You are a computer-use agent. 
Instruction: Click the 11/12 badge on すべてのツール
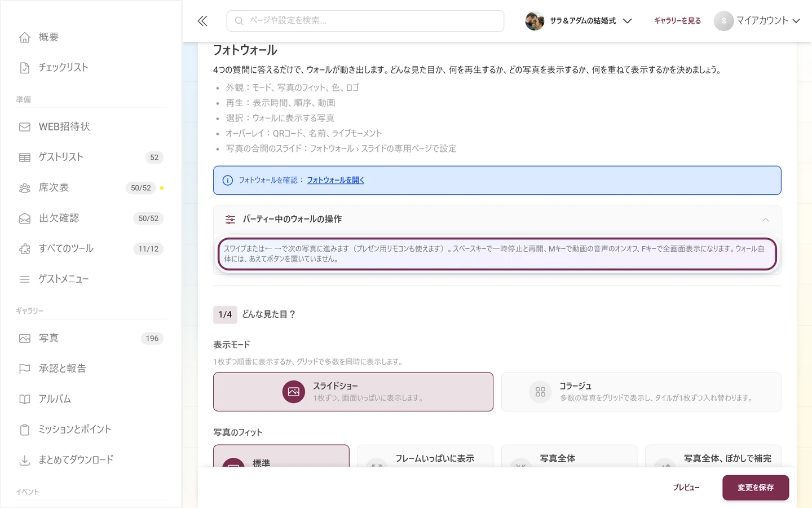[x=148, y=249]
